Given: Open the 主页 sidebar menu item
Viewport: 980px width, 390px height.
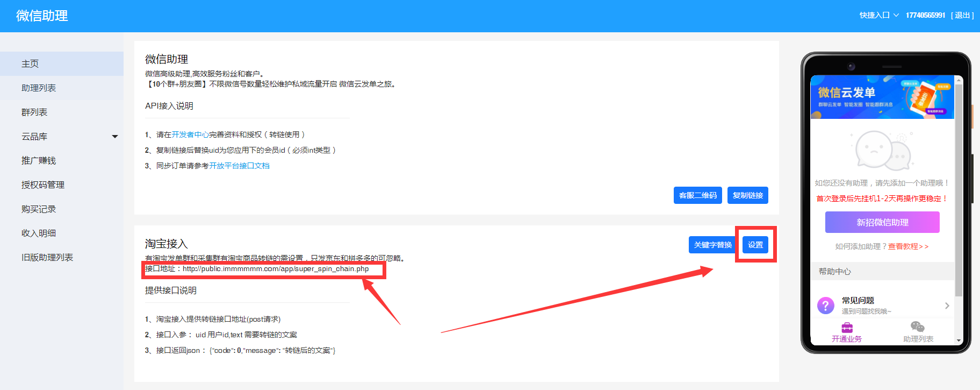Looking at the screenshot, I should tap(62, 63).
